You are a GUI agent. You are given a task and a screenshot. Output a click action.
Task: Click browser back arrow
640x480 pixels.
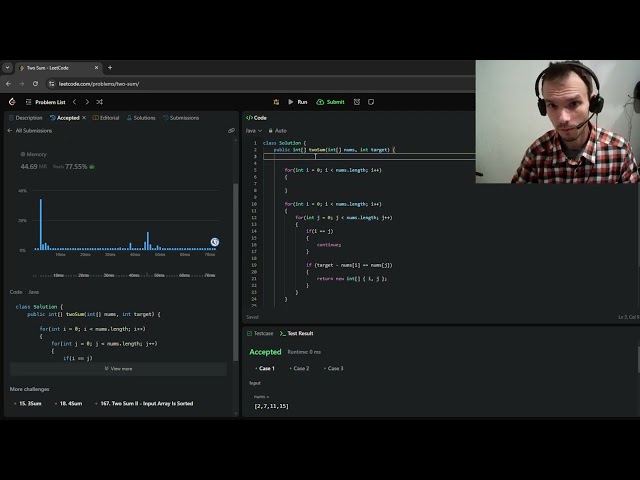9,84
